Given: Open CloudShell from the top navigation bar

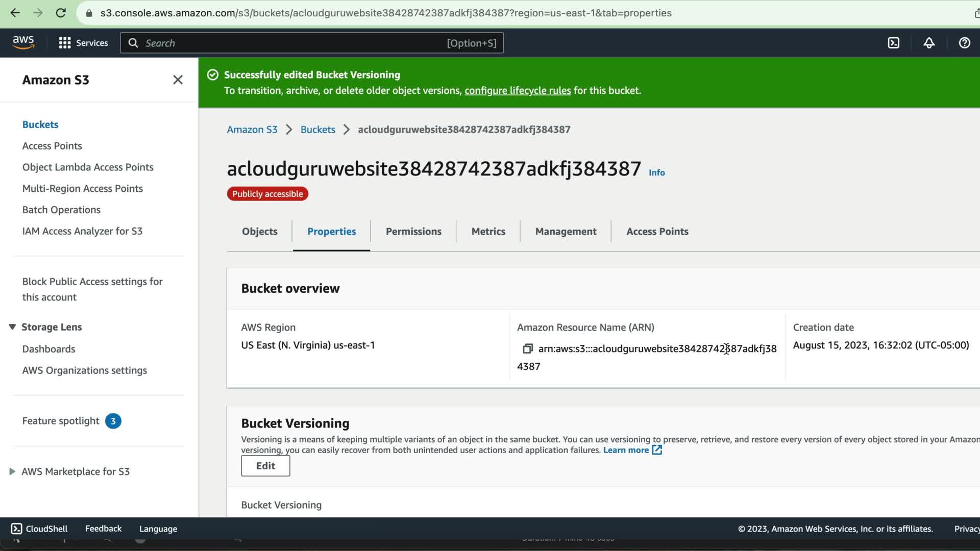Looking at the screenshot, I should pyautogui.click(x=893, y=43).
